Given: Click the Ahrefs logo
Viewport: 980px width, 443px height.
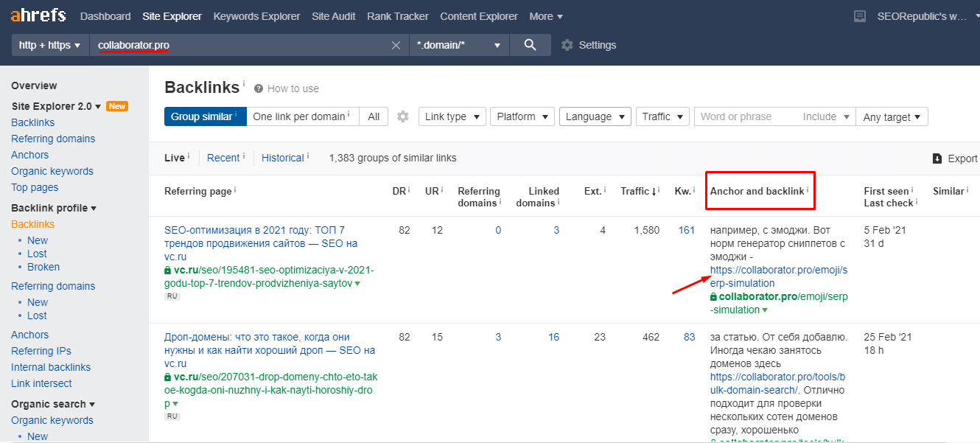Looking at the screenshot, I should click(38, 15).
